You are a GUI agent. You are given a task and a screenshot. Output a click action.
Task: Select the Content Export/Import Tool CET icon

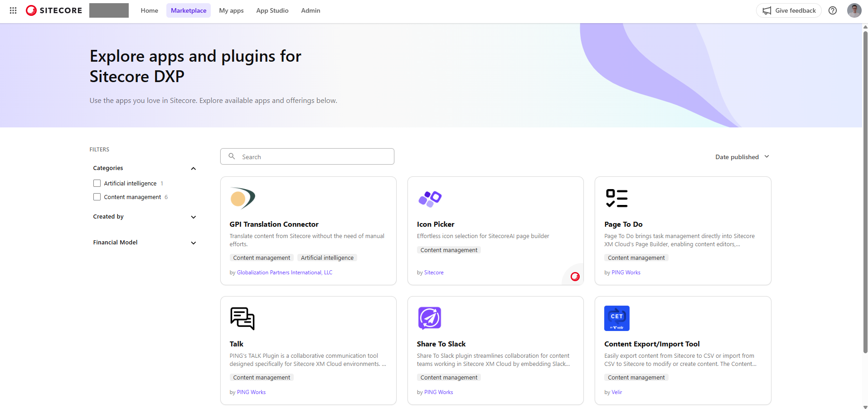click(x=616, y=318)
